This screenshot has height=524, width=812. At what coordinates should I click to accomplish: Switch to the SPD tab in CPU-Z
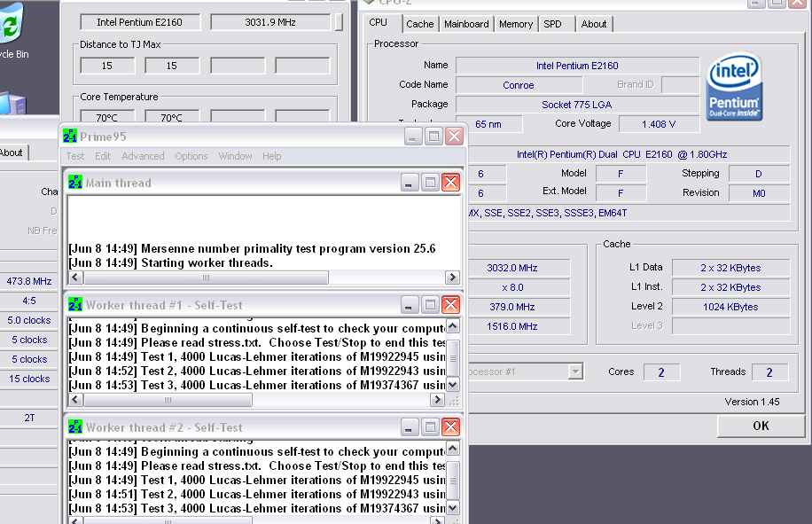click(x=552, y=24)
